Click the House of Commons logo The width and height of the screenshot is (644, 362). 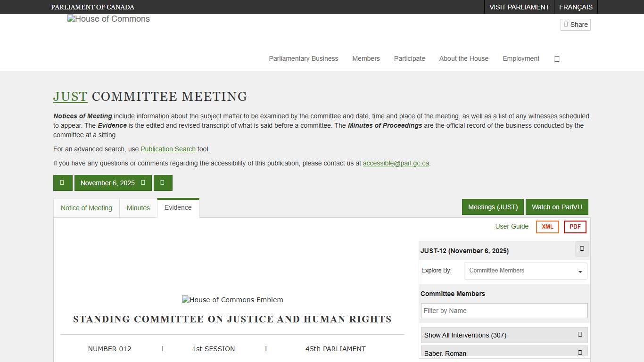click(x=108, y=19)
